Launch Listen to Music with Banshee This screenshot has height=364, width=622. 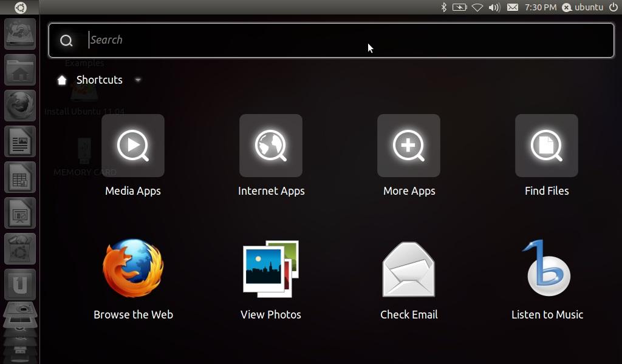(x=547, y=269)
